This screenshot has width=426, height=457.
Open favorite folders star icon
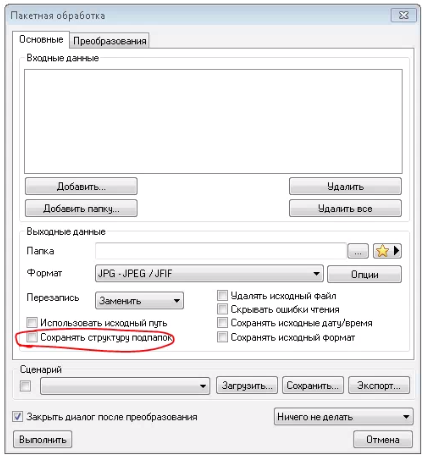382,251
